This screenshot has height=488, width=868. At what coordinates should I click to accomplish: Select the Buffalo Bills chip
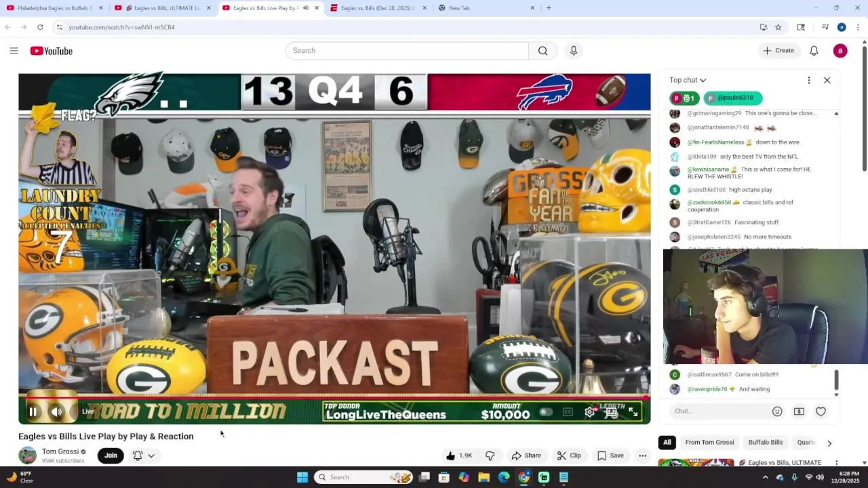[x=766, y=443]
